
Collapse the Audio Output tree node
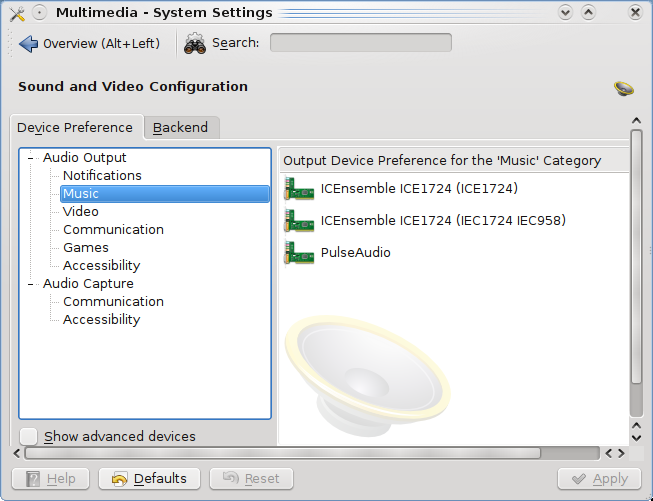31,158
